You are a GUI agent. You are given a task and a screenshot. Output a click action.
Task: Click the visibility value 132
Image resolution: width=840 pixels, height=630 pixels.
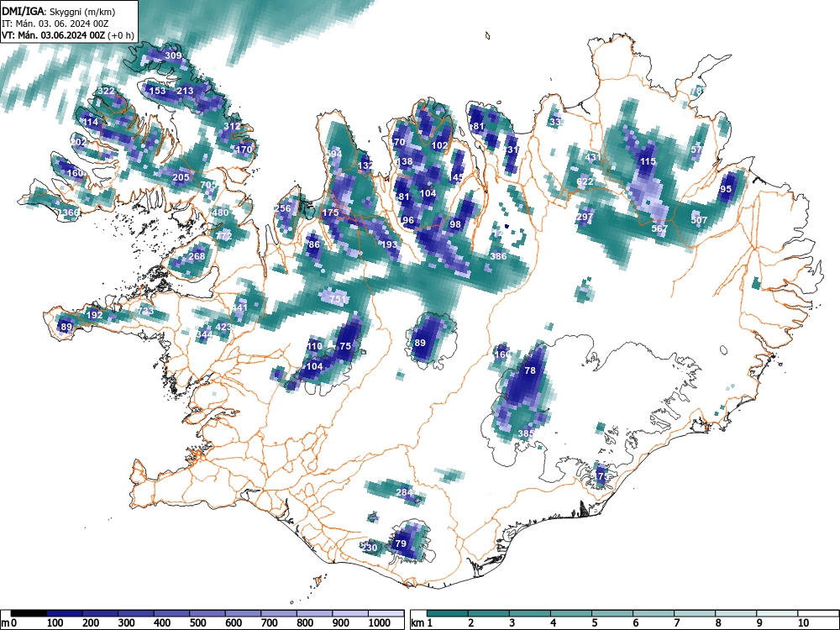point(365,165)
